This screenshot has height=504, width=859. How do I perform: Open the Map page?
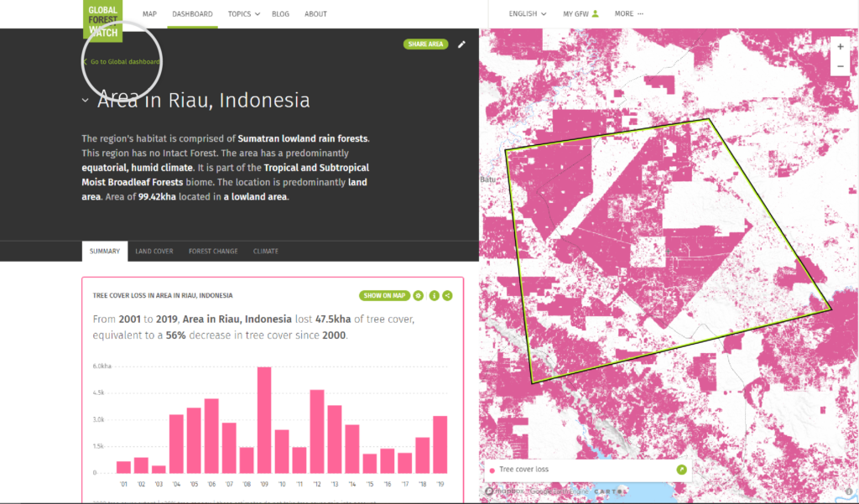click(x=149, y=13)
